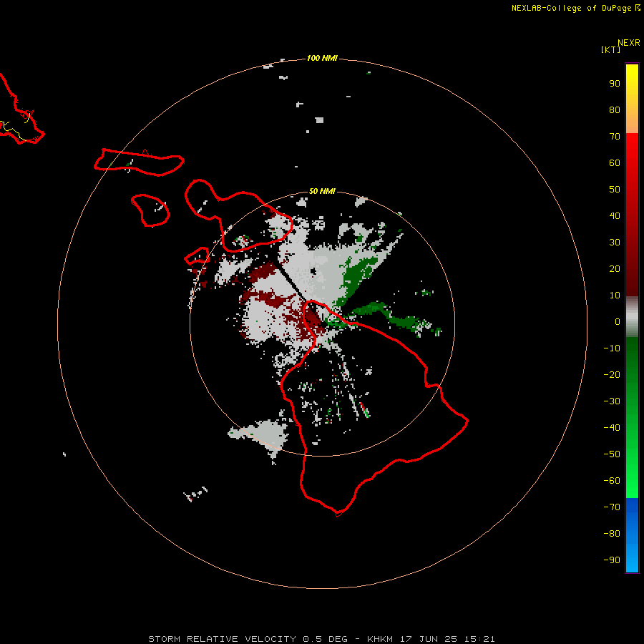Click the 20 value on velocity scale
Viewport: 644px width, 644px height.
615,268
